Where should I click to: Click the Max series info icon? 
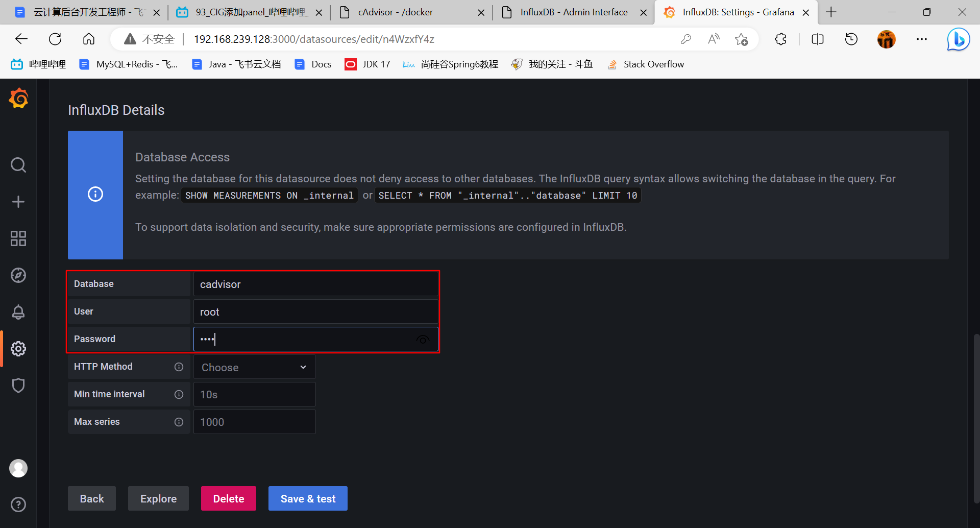point(179,422)
